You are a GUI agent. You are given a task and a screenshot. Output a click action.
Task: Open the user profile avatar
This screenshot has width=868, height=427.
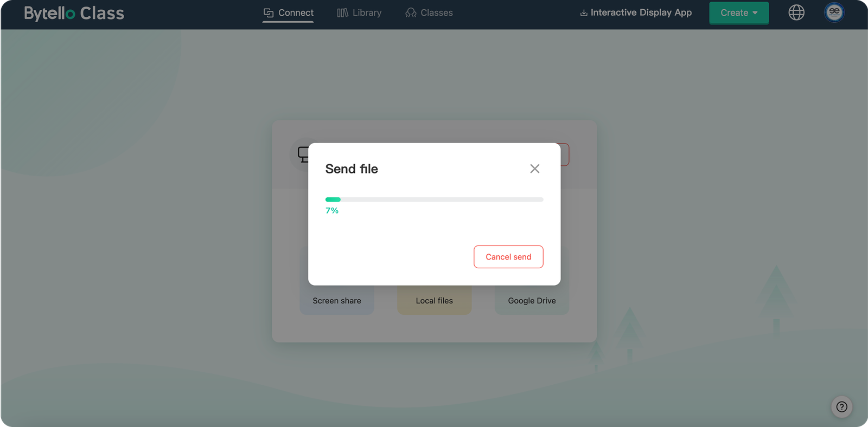(834, 12)
